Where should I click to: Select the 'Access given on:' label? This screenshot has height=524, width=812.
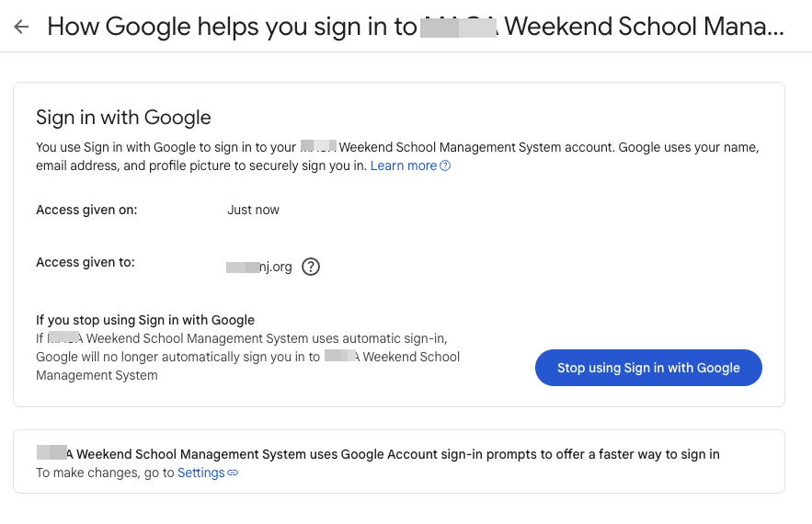click(86, 210)
